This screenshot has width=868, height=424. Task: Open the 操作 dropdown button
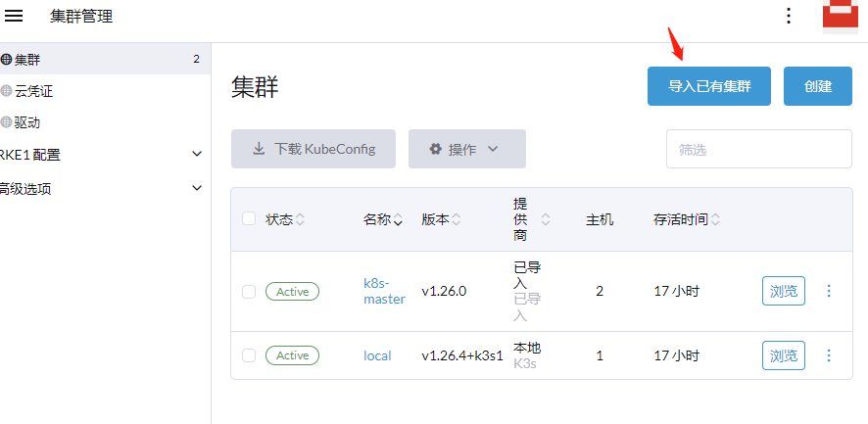tap(467, 149)
